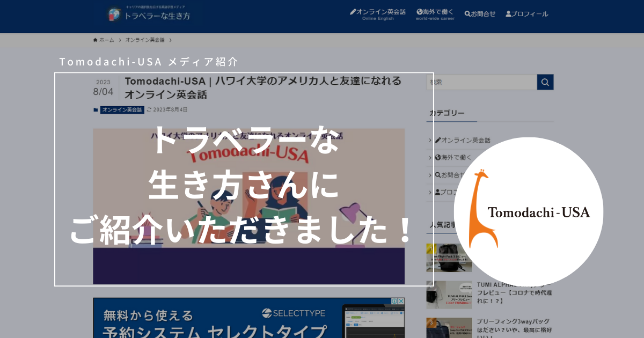The image size is (644, 338).
Task: Click the Tomodachi-USA article title
Action: (263, 87)
